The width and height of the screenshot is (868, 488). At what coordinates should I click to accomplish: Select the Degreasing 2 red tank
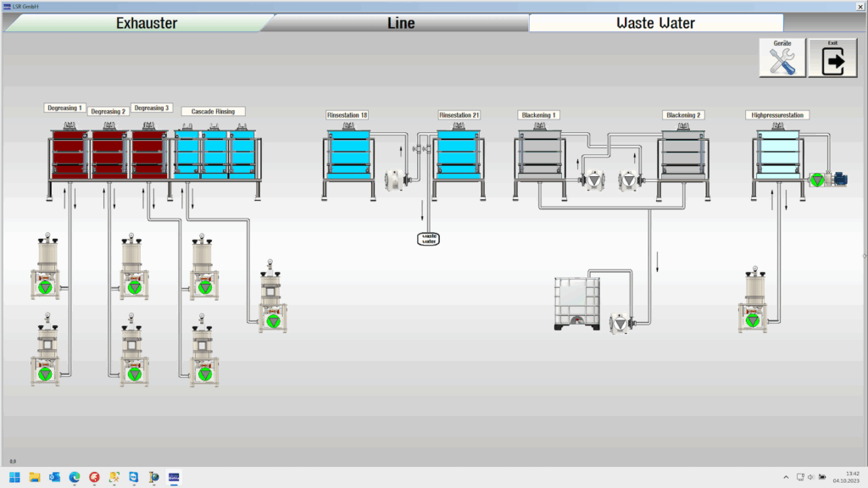[x=108, y=154]
